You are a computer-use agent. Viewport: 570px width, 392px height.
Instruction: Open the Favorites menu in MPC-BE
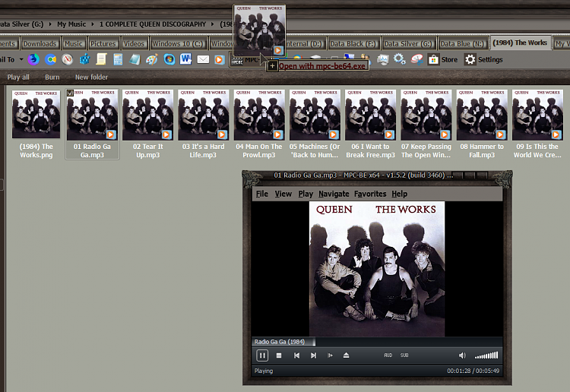[x=370, y=194]
